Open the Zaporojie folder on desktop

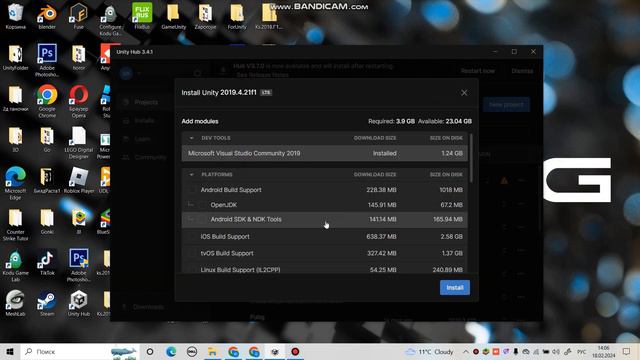click(x=205, y=16)
